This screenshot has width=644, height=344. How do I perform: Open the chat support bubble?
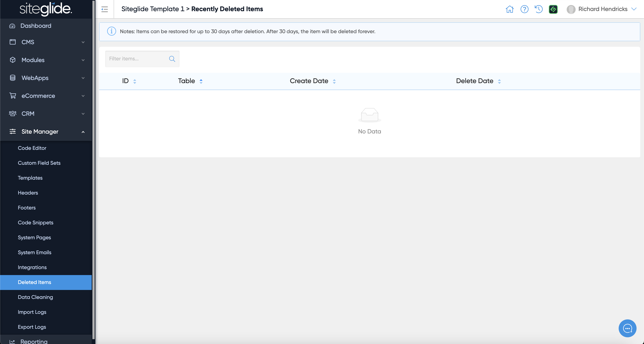tap(627, 328)
